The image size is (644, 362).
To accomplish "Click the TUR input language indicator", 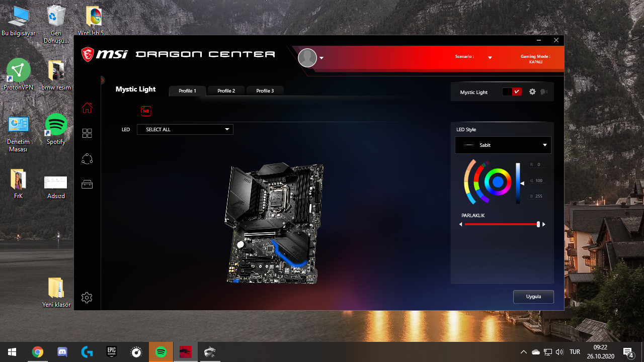I will tap(574, 352).
